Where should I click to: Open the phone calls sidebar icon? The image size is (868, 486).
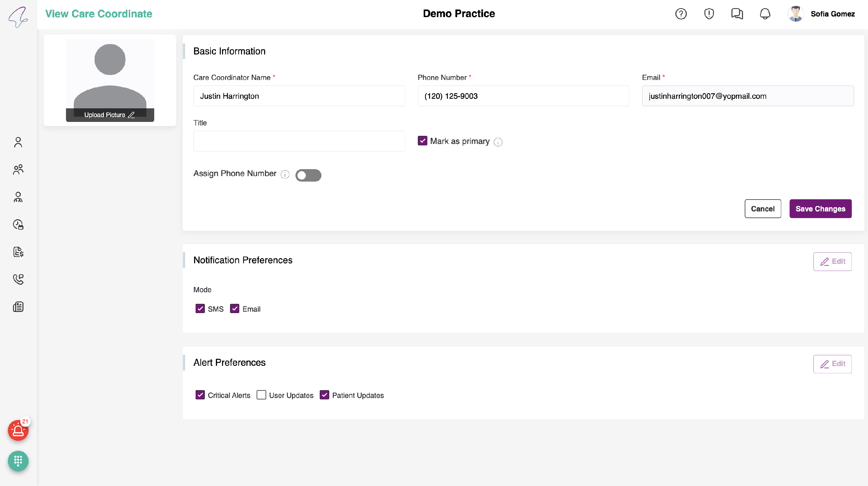pyautogui.click(x=18, y=279)
